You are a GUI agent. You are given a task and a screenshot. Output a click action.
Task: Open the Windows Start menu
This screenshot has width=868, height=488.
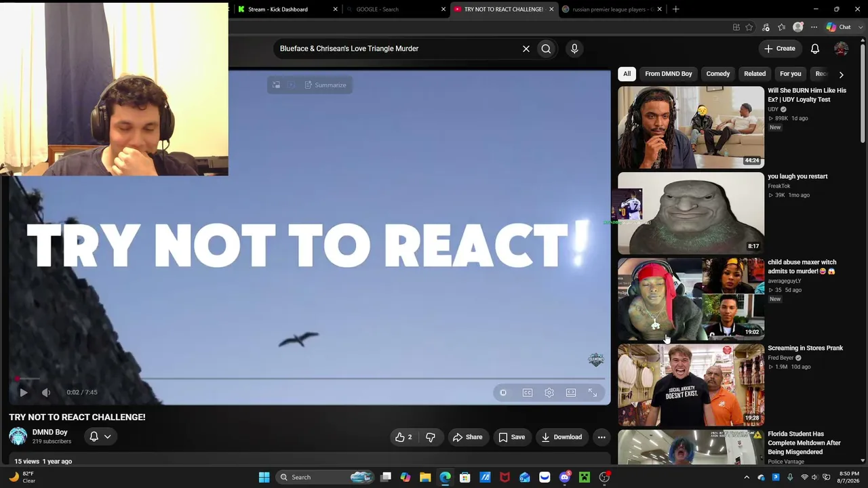pos(264,477)
